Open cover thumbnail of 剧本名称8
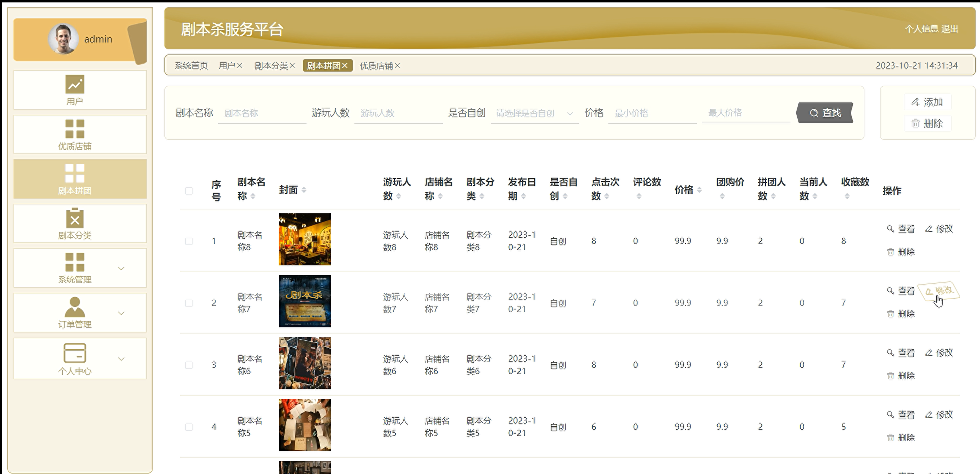980x474 pixels. coord(305,239)
